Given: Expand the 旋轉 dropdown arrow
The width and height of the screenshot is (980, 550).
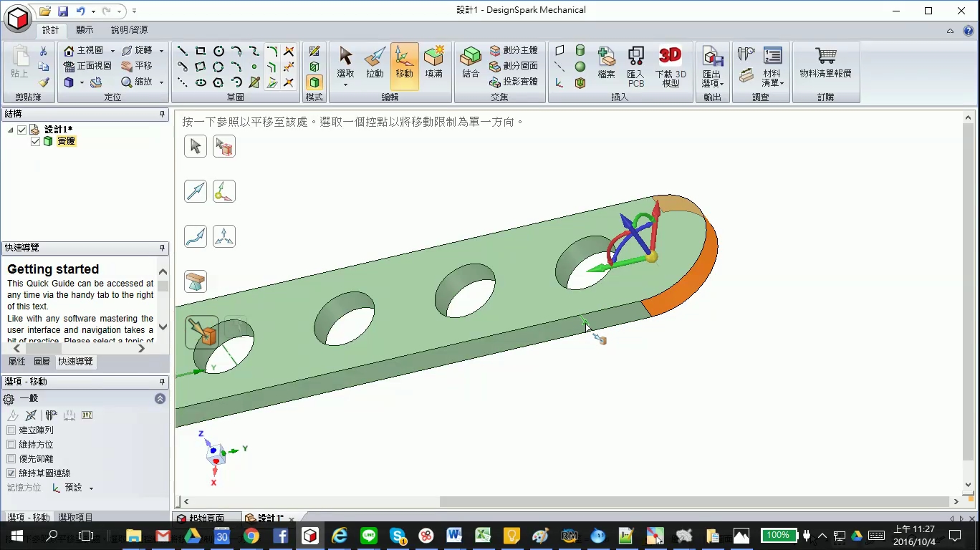Looking at the screenshot, I should [x=161, y=51].
